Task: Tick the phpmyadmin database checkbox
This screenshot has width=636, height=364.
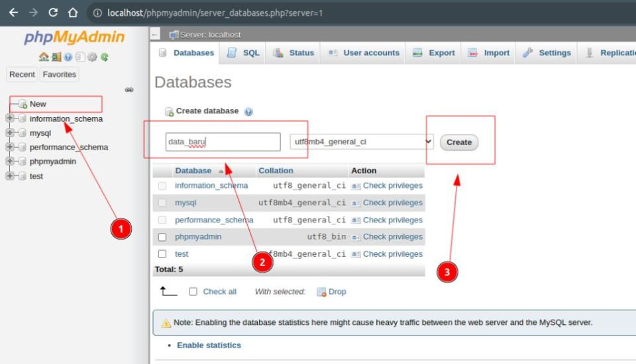Action: [x=162, y=237]
